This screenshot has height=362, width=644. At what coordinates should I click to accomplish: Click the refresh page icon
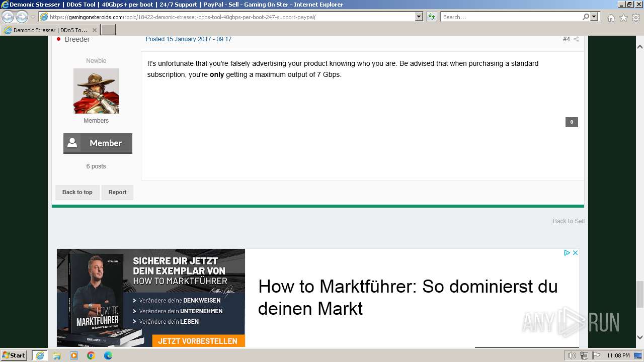coord(432,17)
